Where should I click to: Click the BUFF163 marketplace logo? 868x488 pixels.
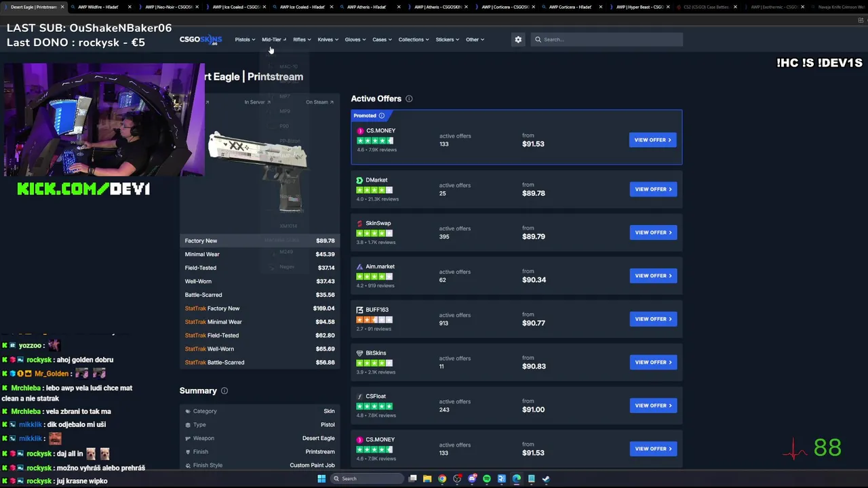coord(359,310)
